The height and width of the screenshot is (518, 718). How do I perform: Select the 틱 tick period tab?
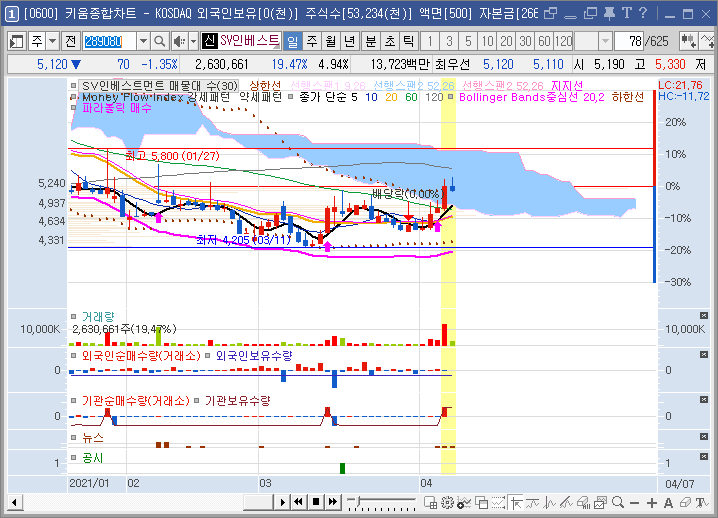(x=408, y=42)
